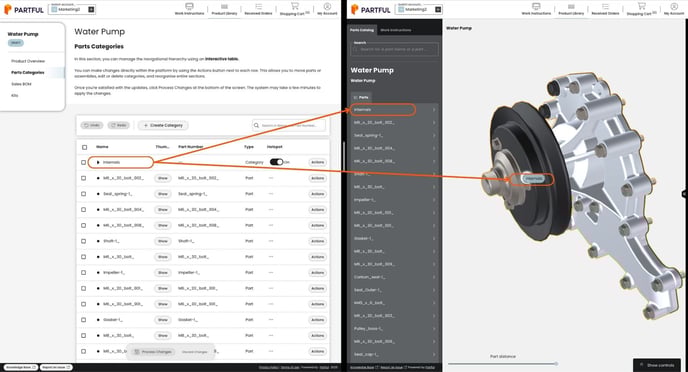
Task: Click the Partful logo in left window
Action: 24,10
